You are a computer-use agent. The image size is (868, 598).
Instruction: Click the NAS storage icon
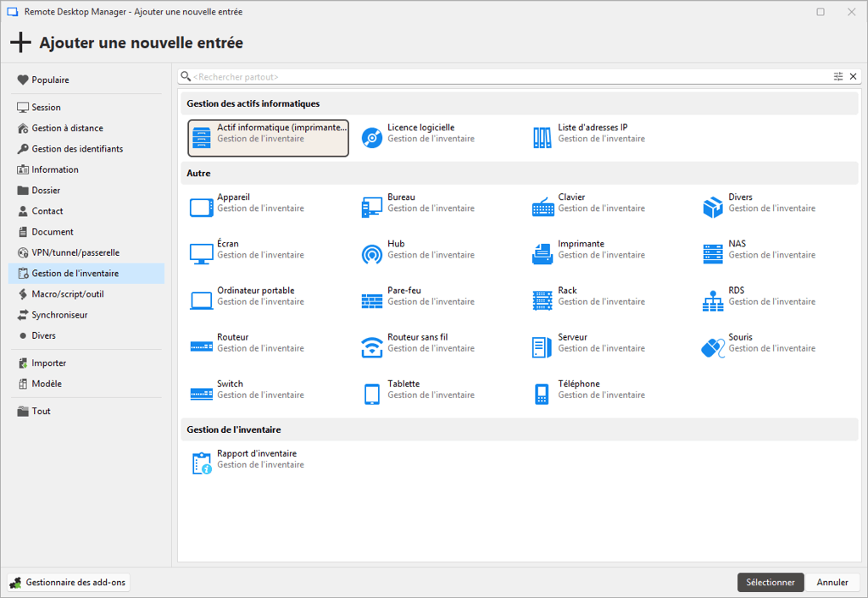pos(712,254)
